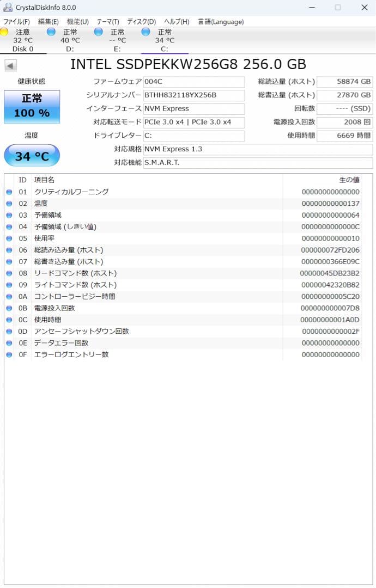Click status dot of 予備領域 (しきい値) row
Image resolution: width=376 pixels, height=588 pixels.
pyautogui.click(x=9, y=227)
